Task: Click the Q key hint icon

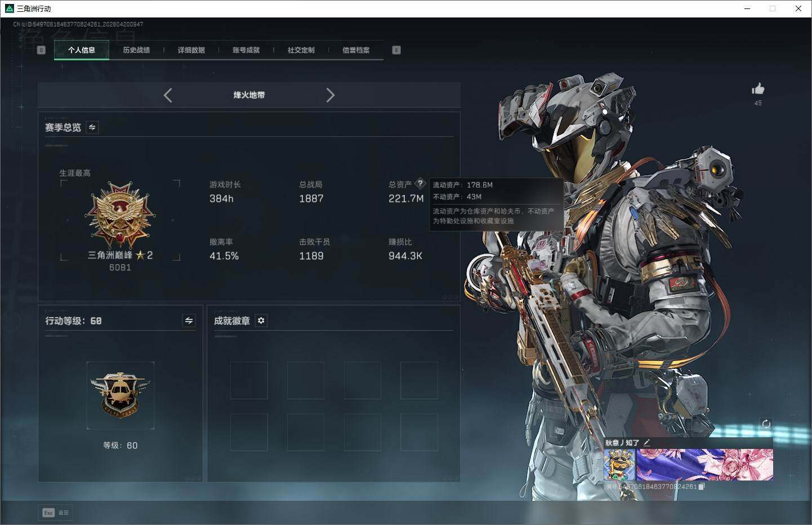Action: click(x=41, y=50)
